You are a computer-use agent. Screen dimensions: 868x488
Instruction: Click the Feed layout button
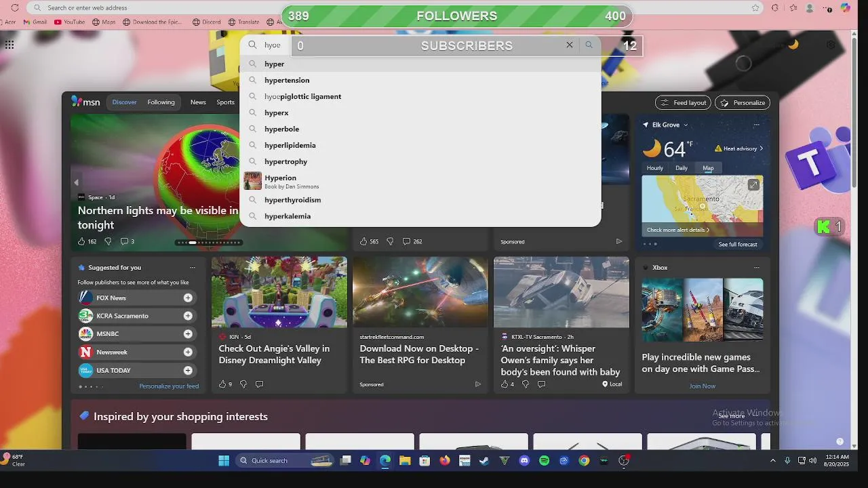tap(683, 102)
